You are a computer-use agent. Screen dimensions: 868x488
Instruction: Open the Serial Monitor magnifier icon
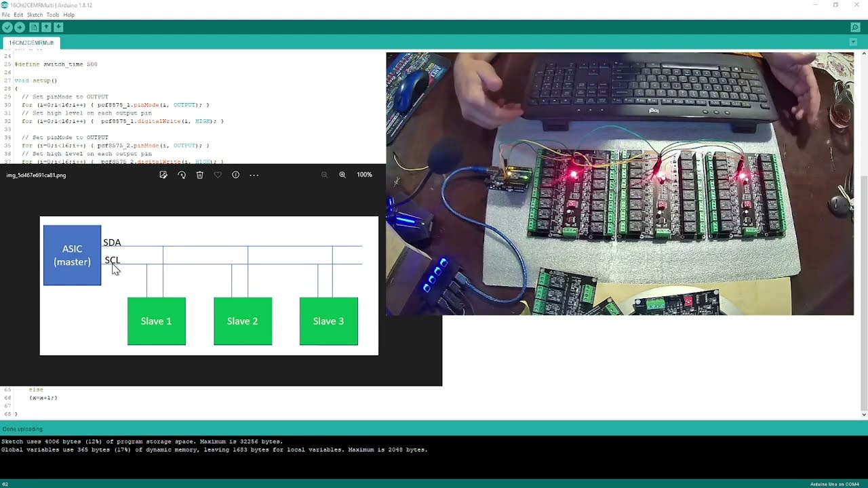pyautogui.click(x=855, y=28)
